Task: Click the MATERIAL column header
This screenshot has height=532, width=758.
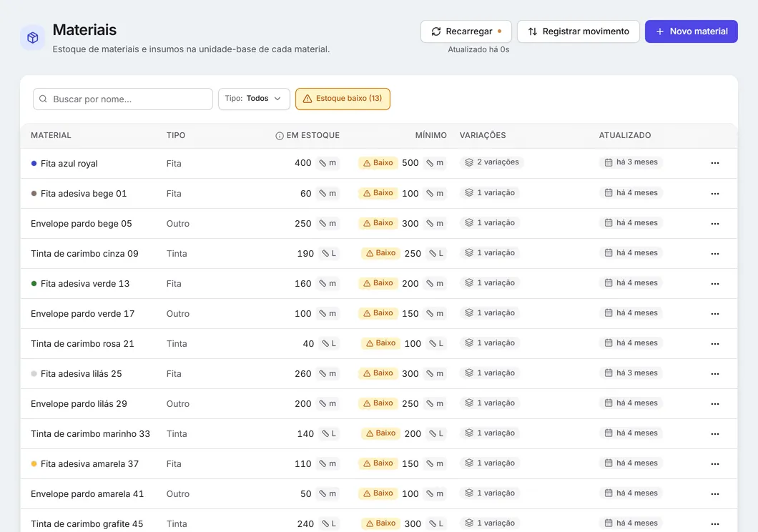Action: [51, 135]
